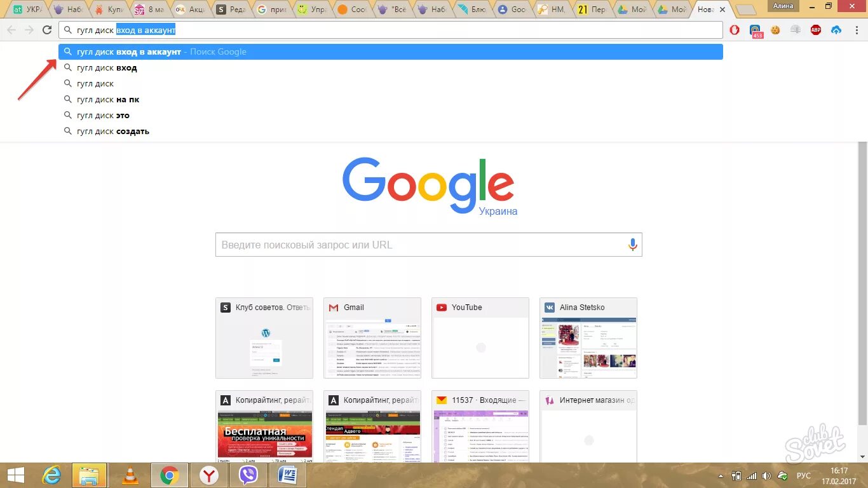Open the 'Клуб советов' tile

tap(264, 338)
